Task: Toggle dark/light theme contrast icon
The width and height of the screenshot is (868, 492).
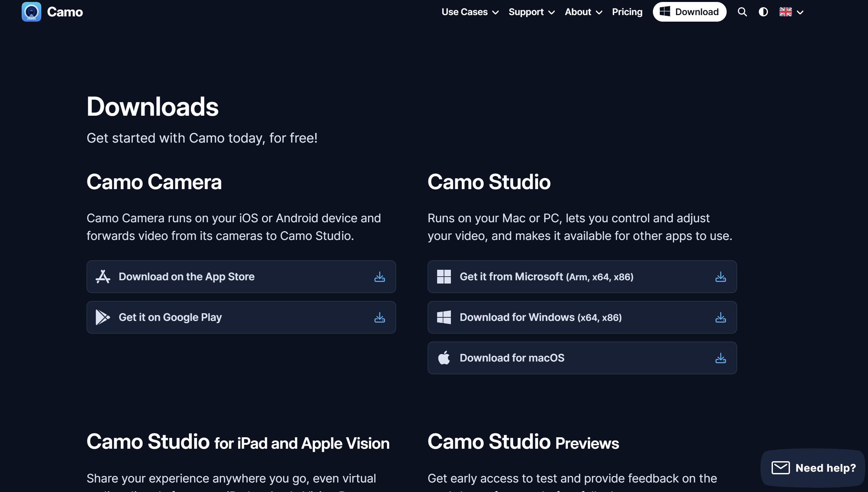Action: point(763,12)
